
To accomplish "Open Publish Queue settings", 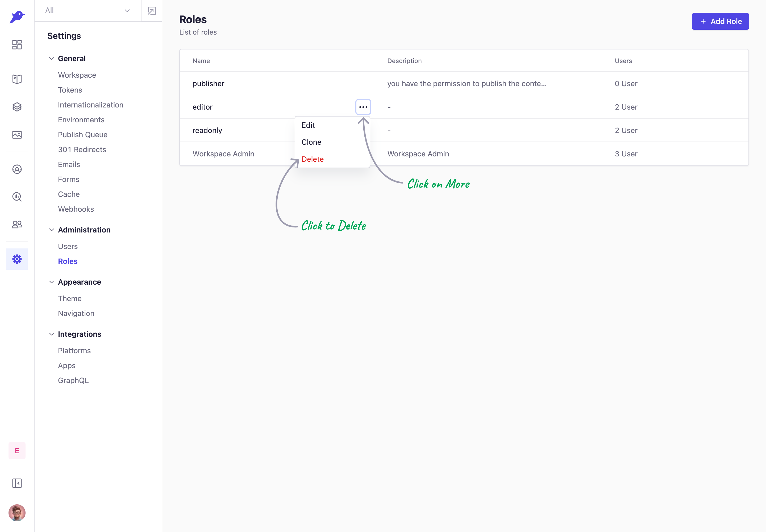I will (83, 135).
